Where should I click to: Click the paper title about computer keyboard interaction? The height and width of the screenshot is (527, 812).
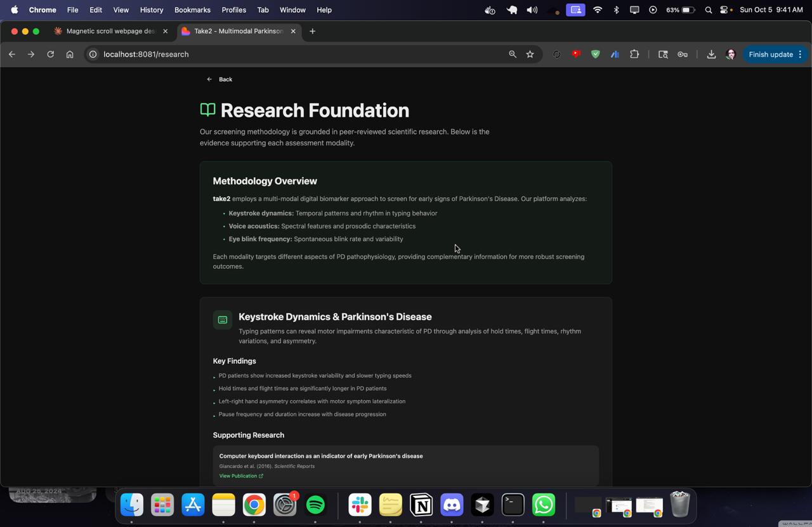coord(321,456)
